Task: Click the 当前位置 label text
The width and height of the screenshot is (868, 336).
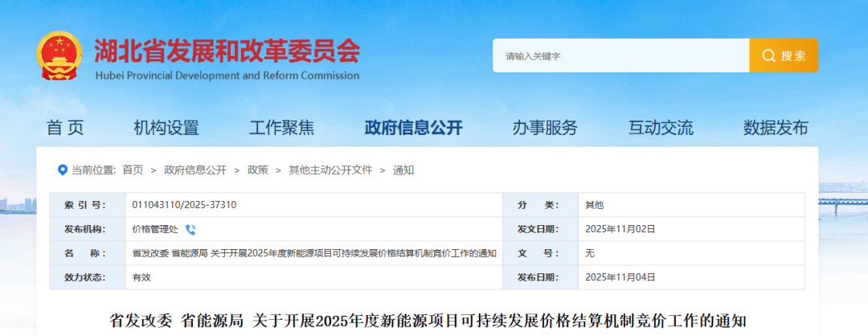Action: tap(93, 170)
